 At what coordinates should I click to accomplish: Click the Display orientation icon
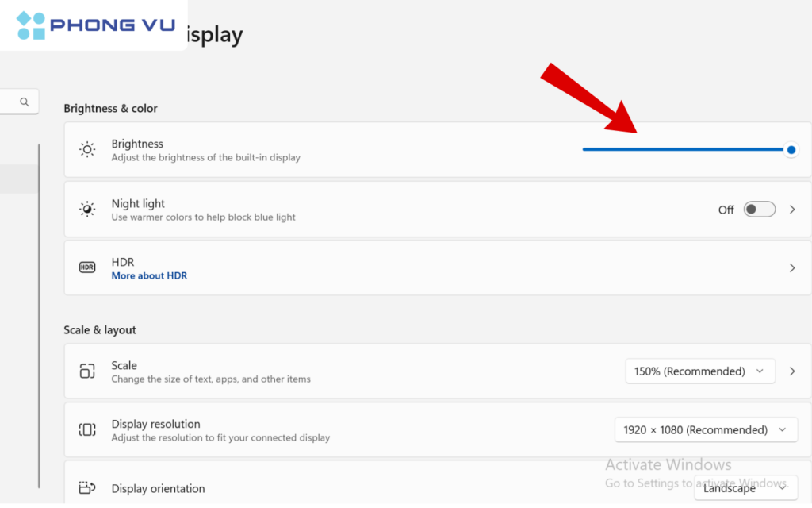click(x=87, y=488)
